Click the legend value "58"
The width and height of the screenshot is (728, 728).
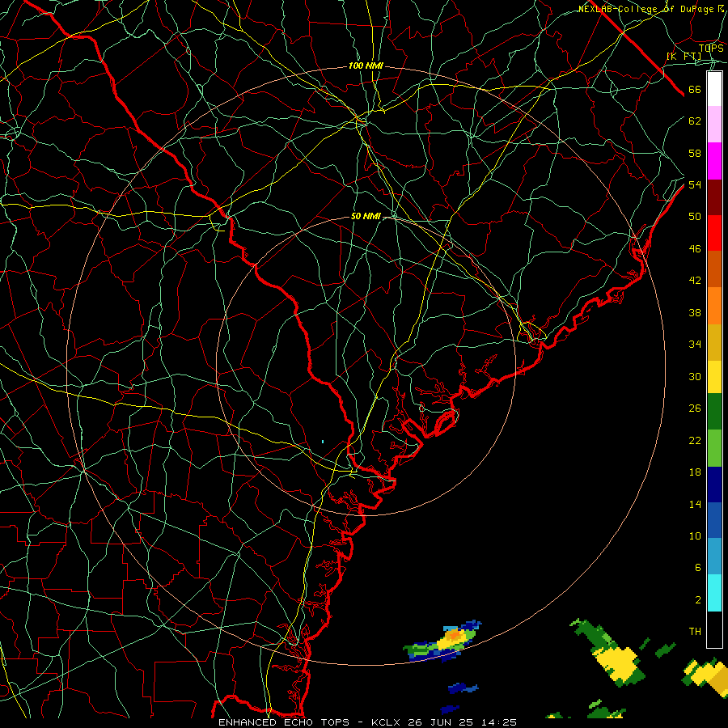click(695, 153)
